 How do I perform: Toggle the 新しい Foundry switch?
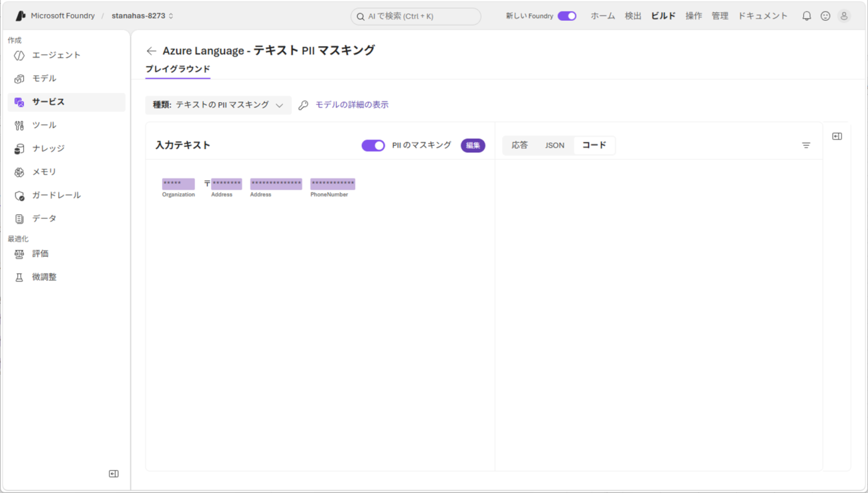[567, 16]
